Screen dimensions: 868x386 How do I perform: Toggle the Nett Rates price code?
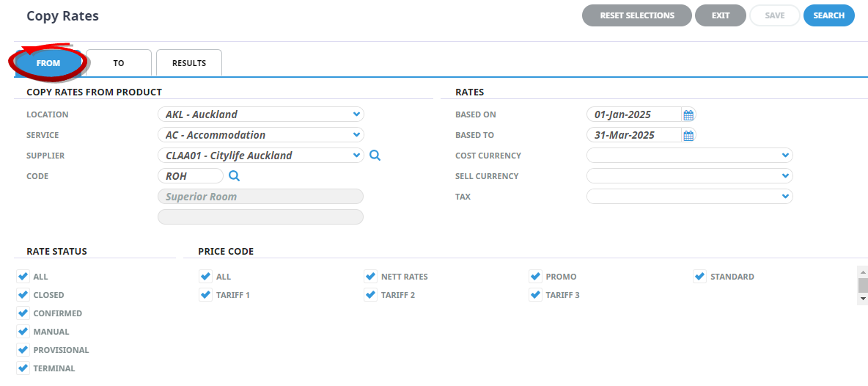point(370,277)
